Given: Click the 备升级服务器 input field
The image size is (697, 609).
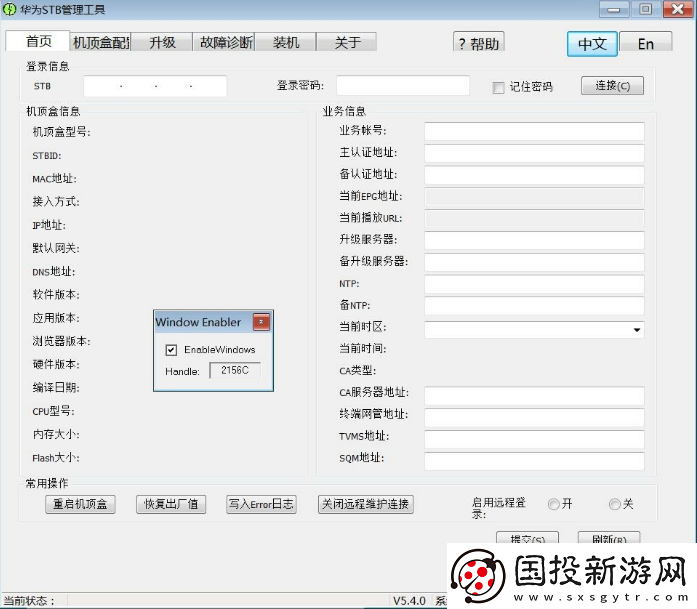Looking at the screenshot, I should click(534, 262).
